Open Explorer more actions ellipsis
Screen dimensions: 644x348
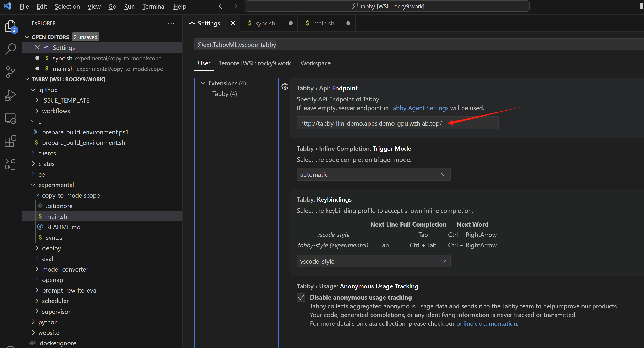[171, 23]
